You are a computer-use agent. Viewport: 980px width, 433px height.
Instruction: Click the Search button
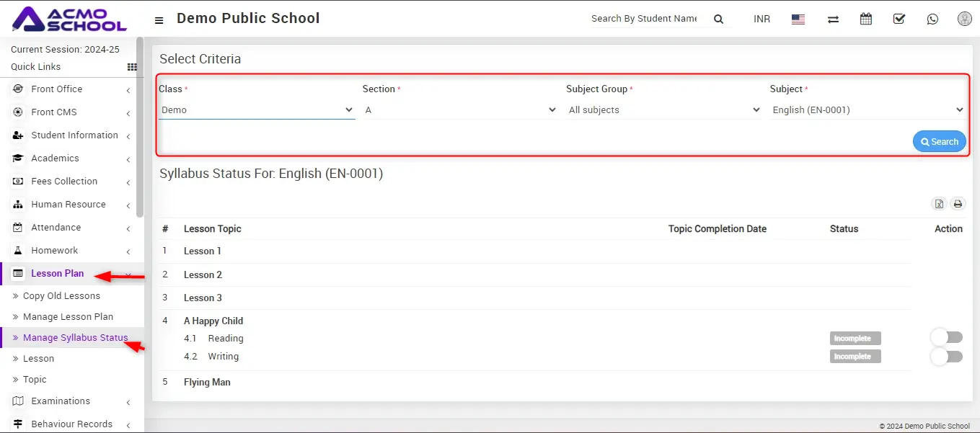[x=939, y=142]
